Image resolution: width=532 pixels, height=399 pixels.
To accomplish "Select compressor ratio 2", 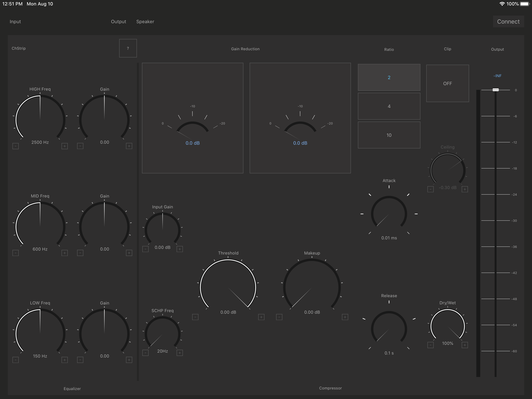I will (x=389, y=77).
